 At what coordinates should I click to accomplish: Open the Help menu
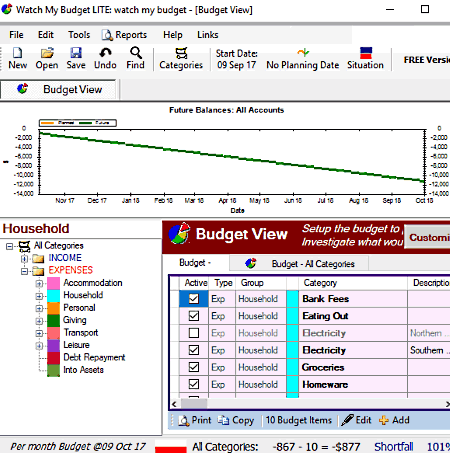pos(173,35)
